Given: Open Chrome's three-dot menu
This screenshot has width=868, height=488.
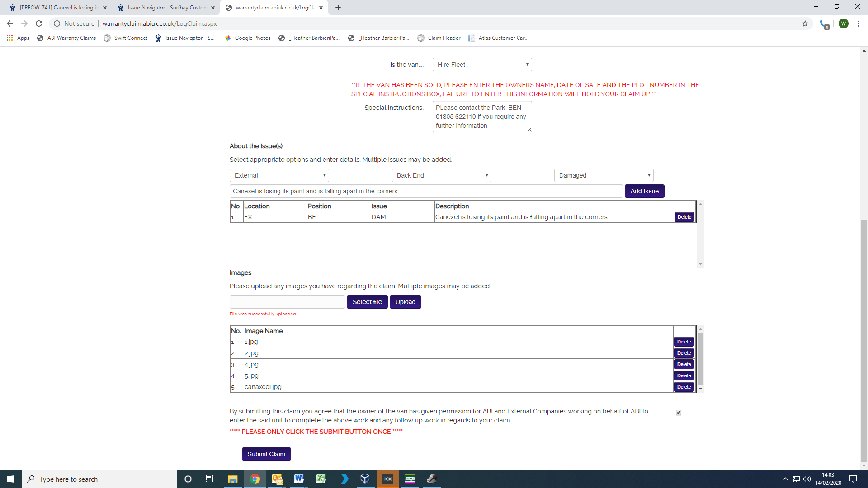Looking at the screenshot, I should pos(858,23).
